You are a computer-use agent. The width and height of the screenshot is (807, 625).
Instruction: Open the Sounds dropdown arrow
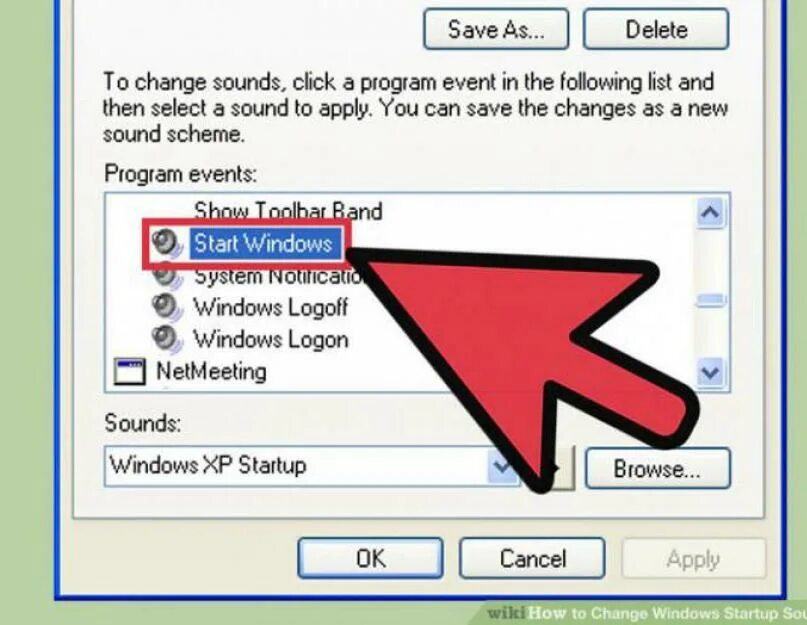pyautogui.click(x=502, y=466)
